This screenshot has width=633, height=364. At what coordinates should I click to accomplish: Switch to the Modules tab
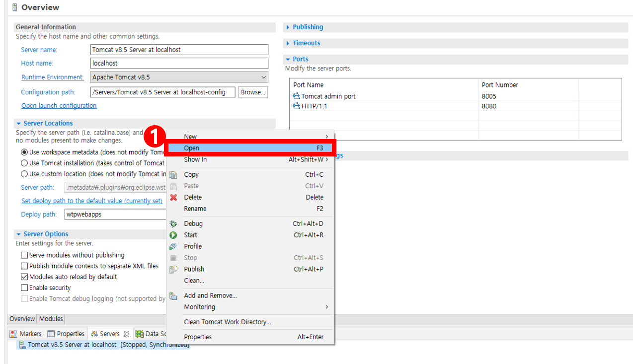[51, 319]
